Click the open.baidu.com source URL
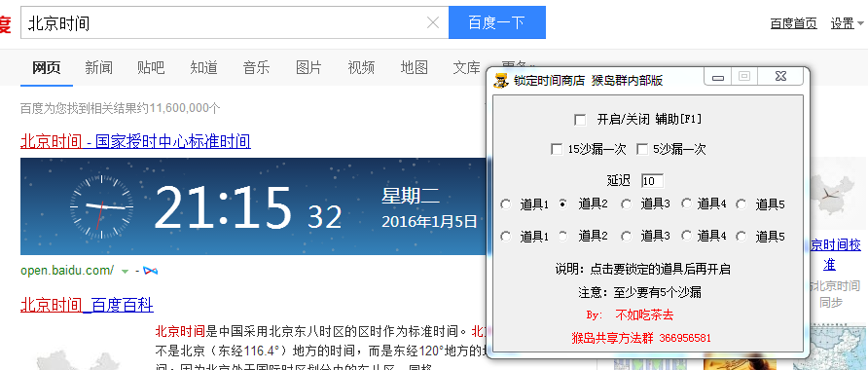Image resolution: width=868 pixels, height=370 pixels. tap(67, 271)
